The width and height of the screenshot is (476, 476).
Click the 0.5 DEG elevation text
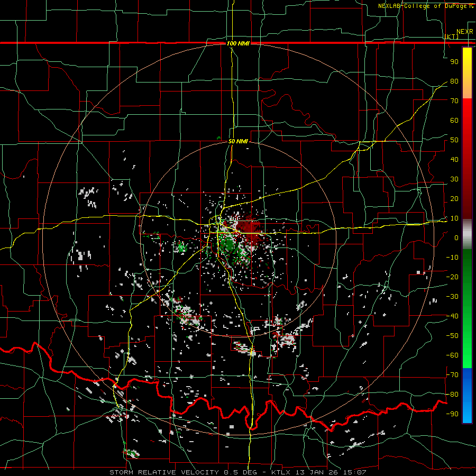click(240, 472)
